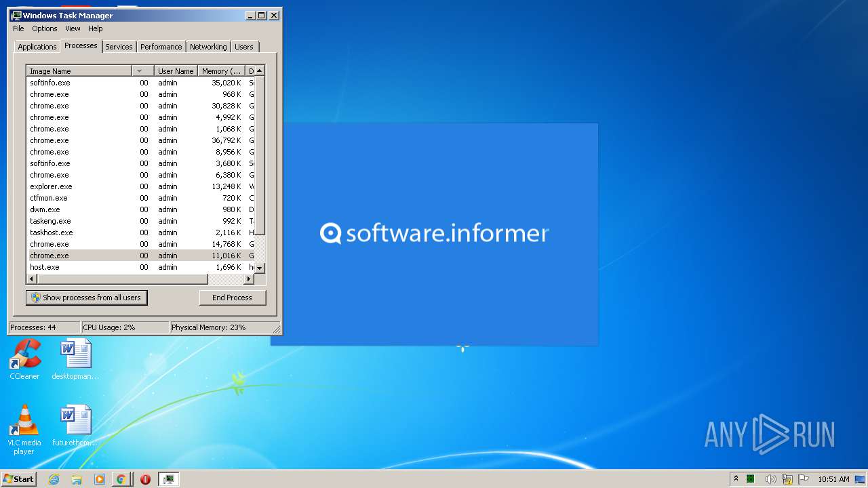The width and height of the screenshot is (868, 488).
Task: Sort by the Memory column header
Action: point(221,70)
